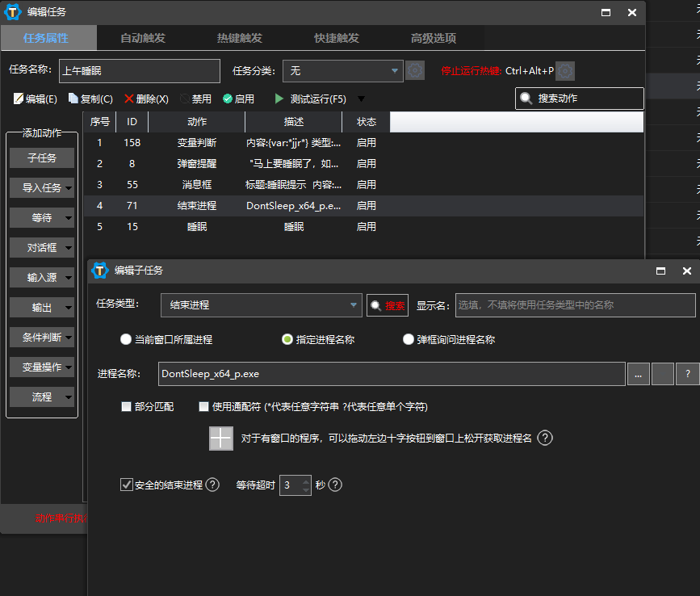This screenshot has height=596, width=700.
Task: Expand the 任务分类 dropdown showing 无
Action: (346, 71)
